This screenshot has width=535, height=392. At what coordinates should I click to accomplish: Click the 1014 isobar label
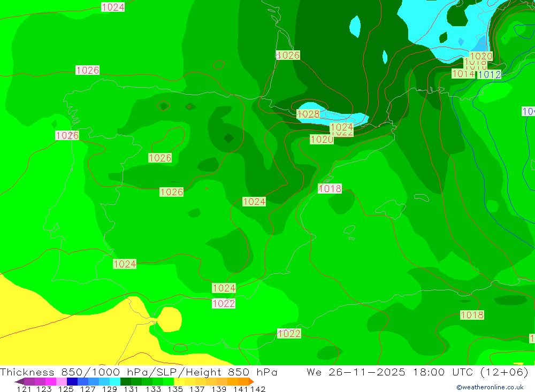pyautogui.click(x=463, y=74)
